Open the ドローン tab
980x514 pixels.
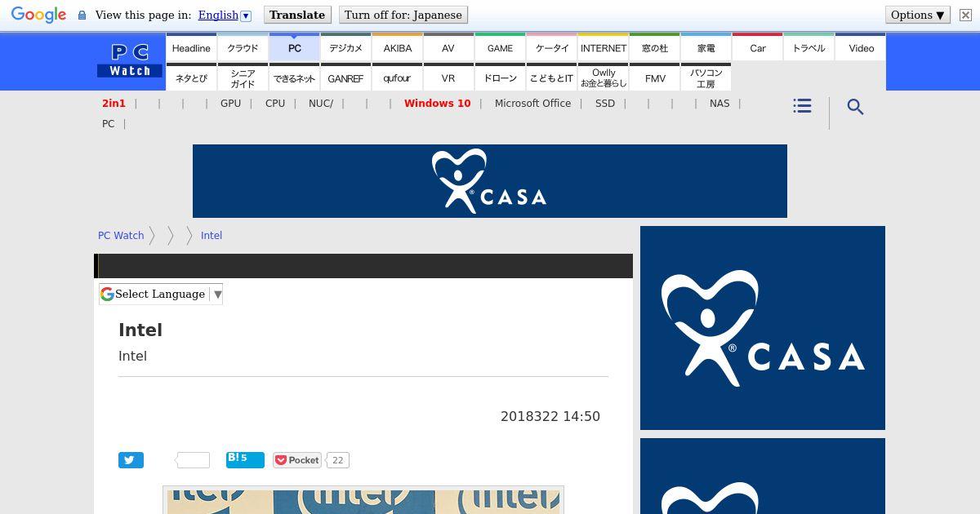click(x=500, y=78)
